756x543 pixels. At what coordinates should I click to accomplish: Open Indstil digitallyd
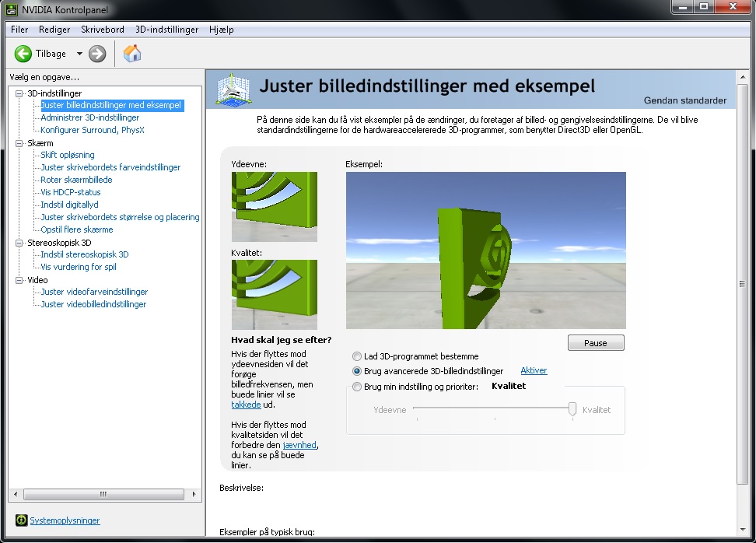(x=69, y=205)
